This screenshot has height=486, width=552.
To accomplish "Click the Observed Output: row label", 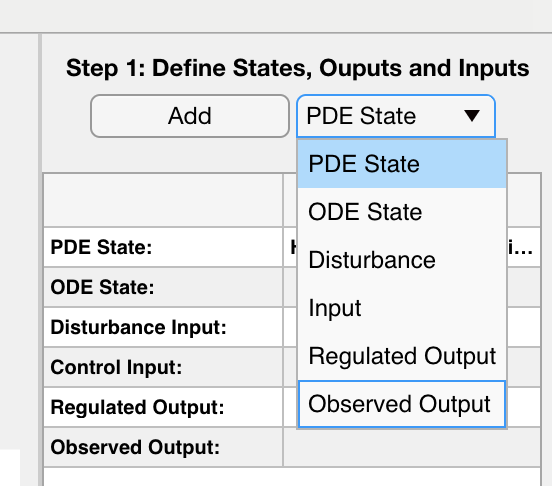I will (x=135, y=447).
